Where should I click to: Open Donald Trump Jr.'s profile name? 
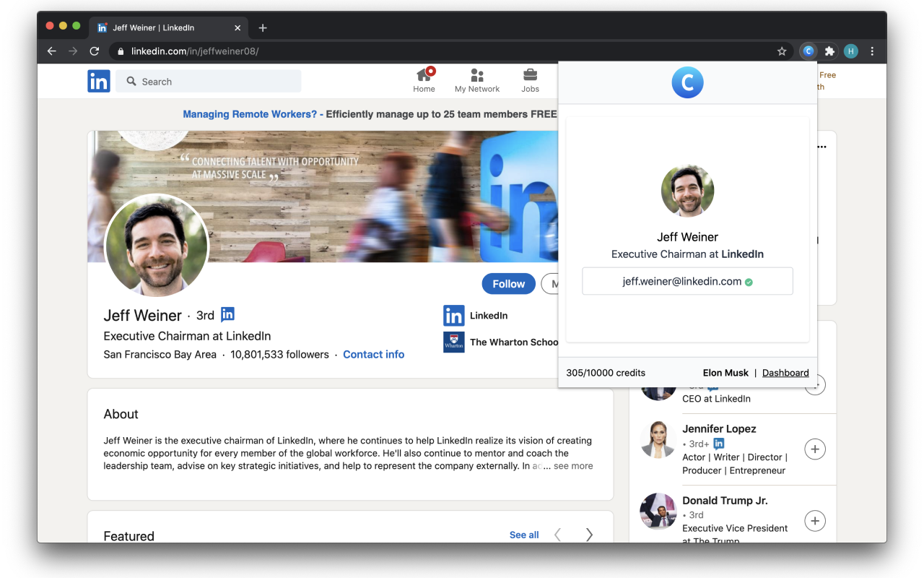(x=725, y=500)
